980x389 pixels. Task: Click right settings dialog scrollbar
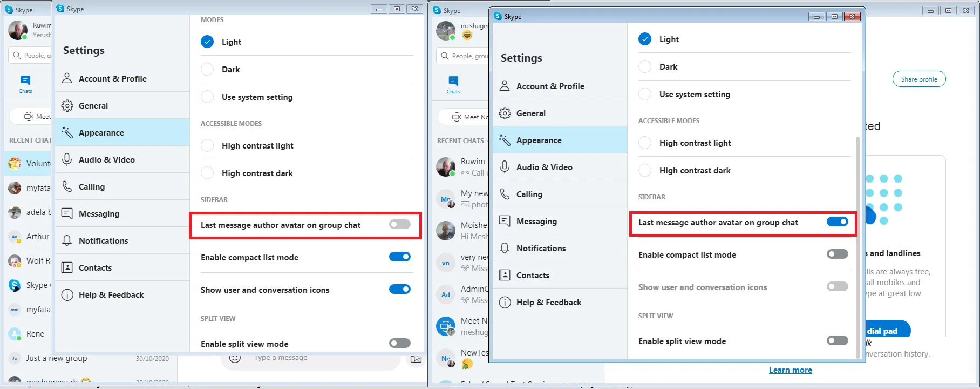[858, 247]
